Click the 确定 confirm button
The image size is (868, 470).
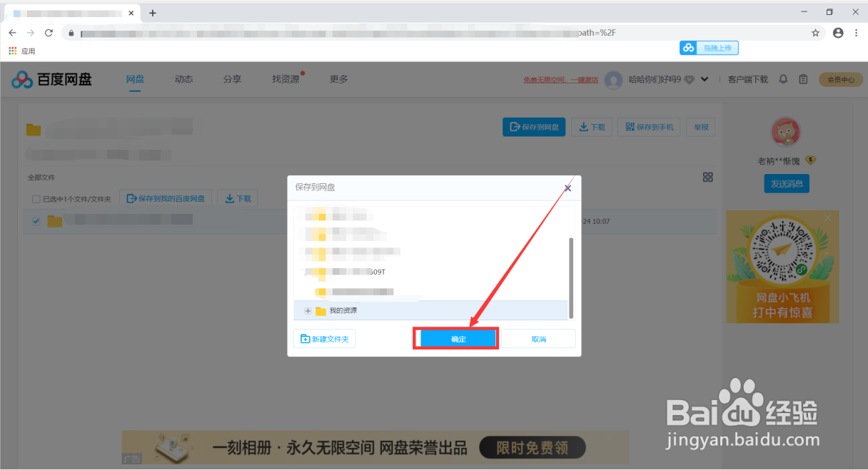[458, 339]
